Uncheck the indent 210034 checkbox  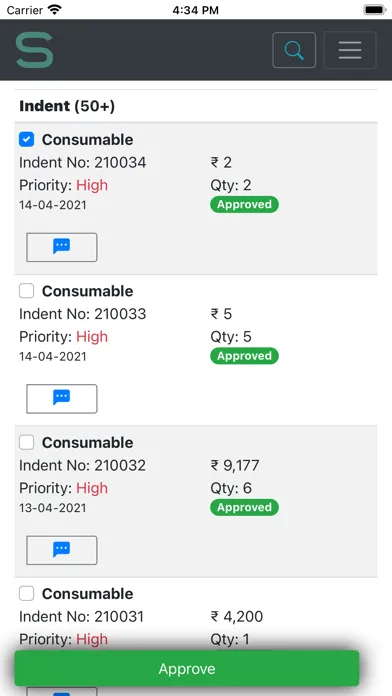tap(27, 139)
